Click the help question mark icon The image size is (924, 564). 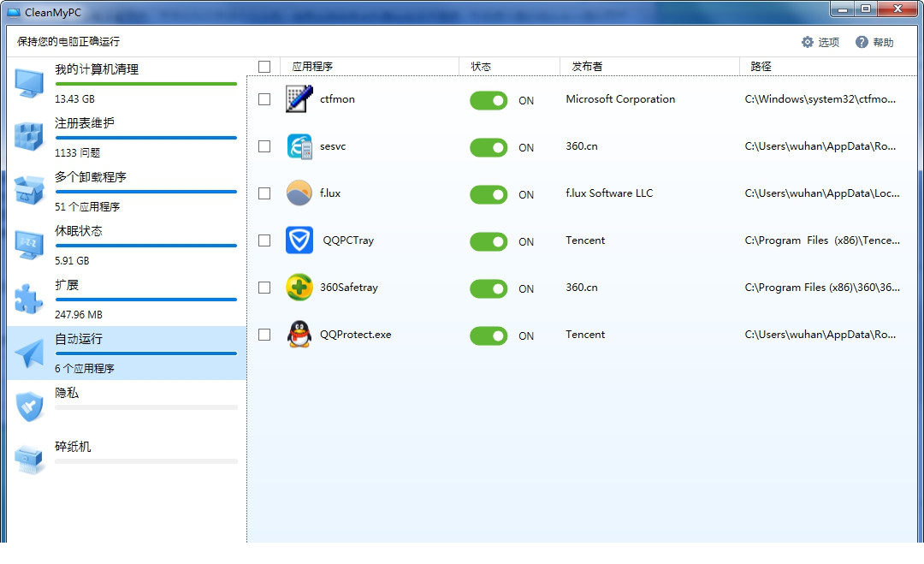pyautogui.click(x=862, y=42)
